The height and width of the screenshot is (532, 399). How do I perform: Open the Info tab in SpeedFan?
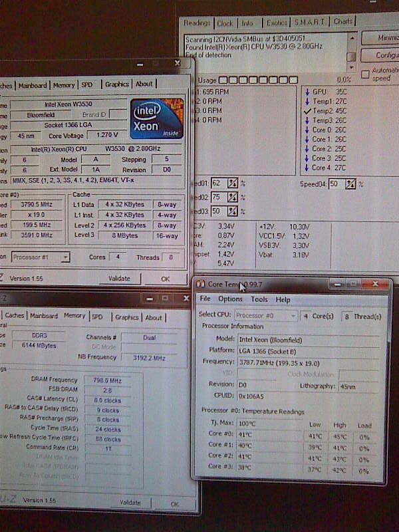pyautogui.click(x=247, y=23)
